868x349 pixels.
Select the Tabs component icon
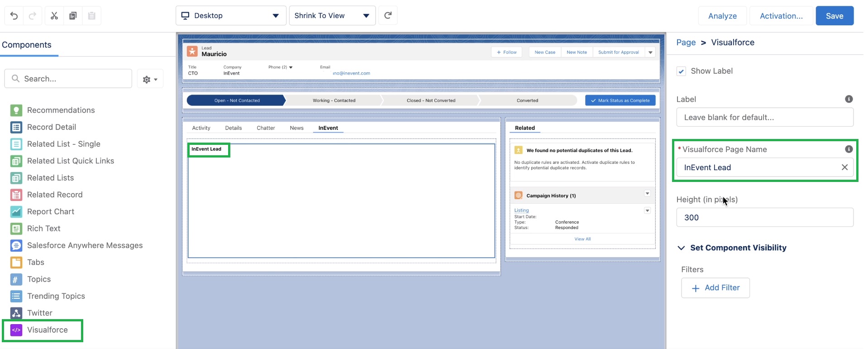pyautogui.click(x=16, y=262)
